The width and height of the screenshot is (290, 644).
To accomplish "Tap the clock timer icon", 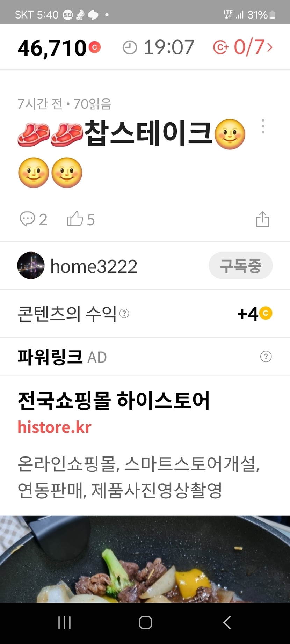I will (x=130, y=47).
